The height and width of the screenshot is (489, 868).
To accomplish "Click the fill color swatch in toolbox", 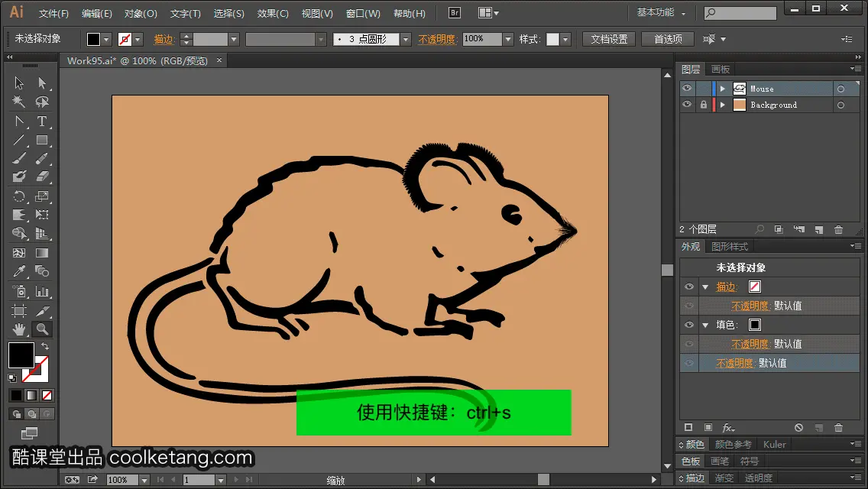I will [x=21, y=355].
